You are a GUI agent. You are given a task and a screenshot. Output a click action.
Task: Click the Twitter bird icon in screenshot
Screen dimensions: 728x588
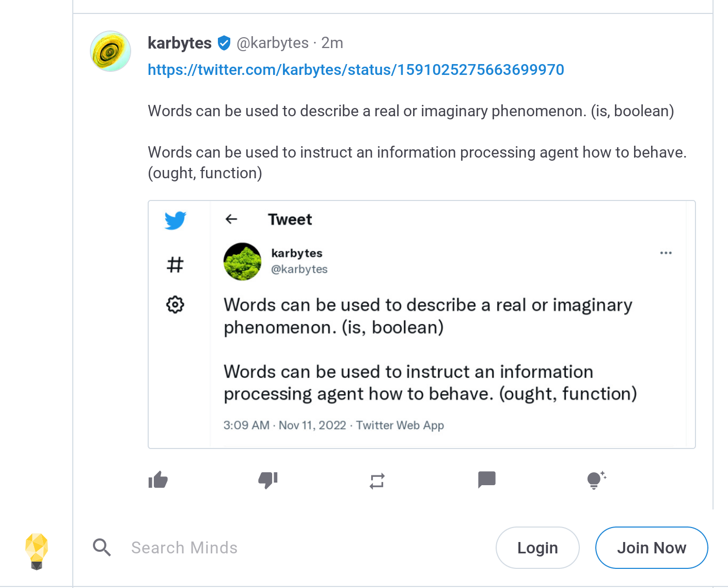tap(176, 221)
